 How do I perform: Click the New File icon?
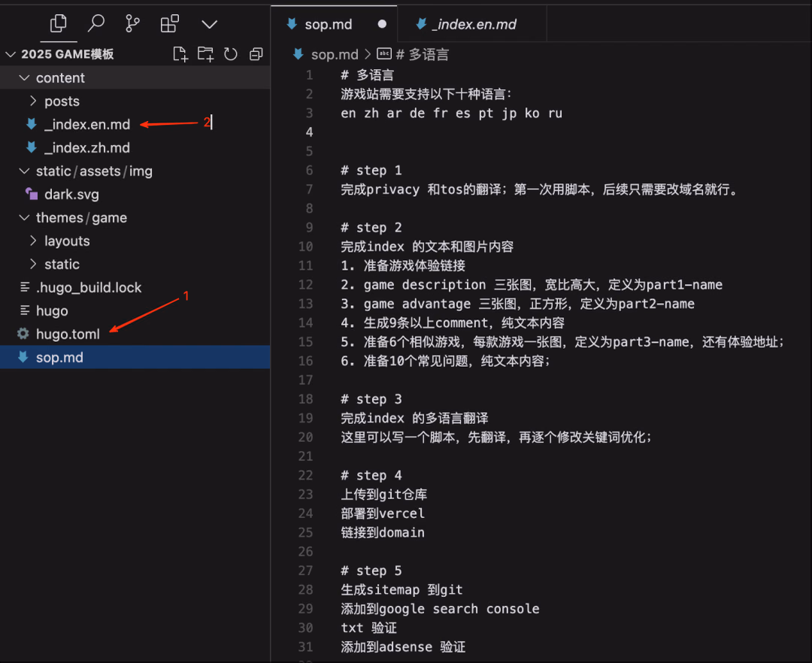[x=180, y=54]
